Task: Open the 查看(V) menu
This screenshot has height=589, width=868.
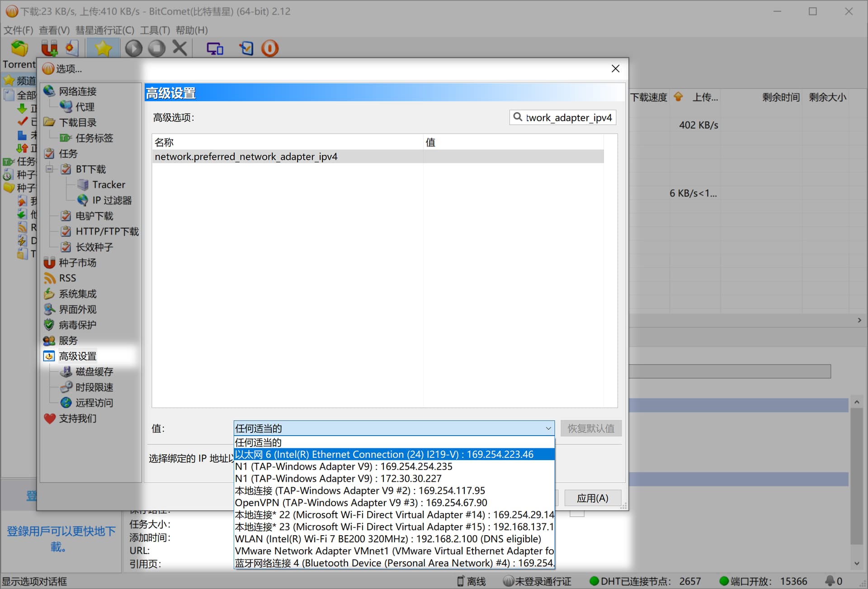Action: (54, 30)
